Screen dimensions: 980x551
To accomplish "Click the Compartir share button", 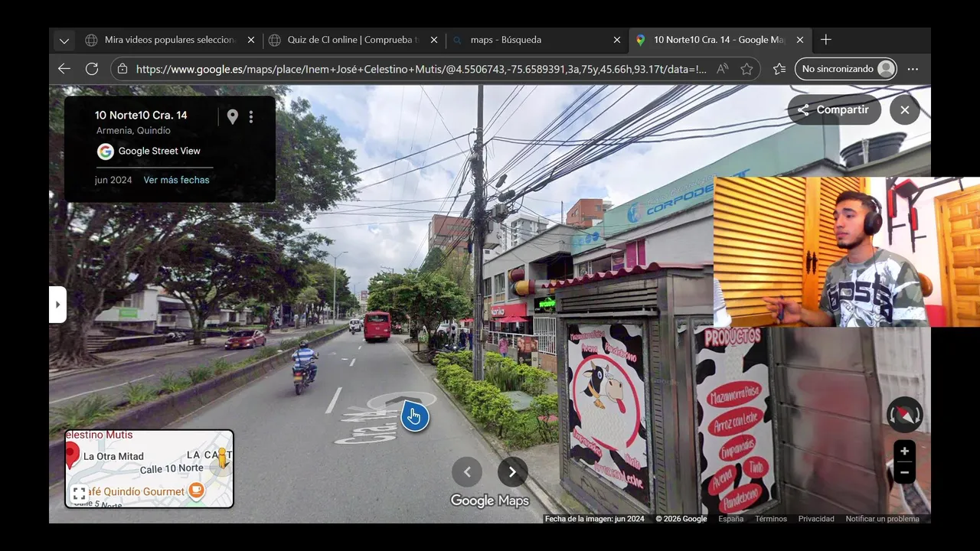I will [834, 109].
